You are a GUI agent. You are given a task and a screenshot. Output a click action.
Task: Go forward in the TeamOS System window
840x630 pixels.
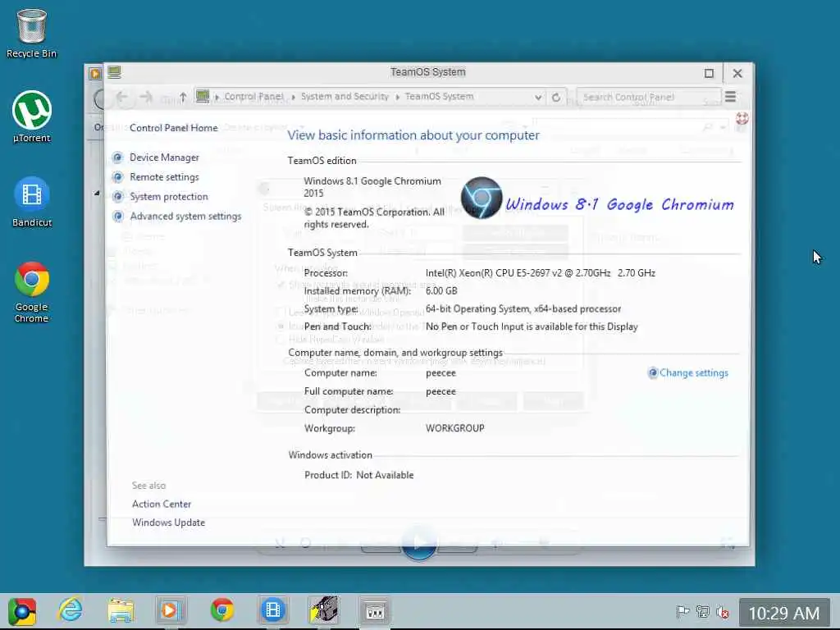pyautogui.click(x=146, y=98)
